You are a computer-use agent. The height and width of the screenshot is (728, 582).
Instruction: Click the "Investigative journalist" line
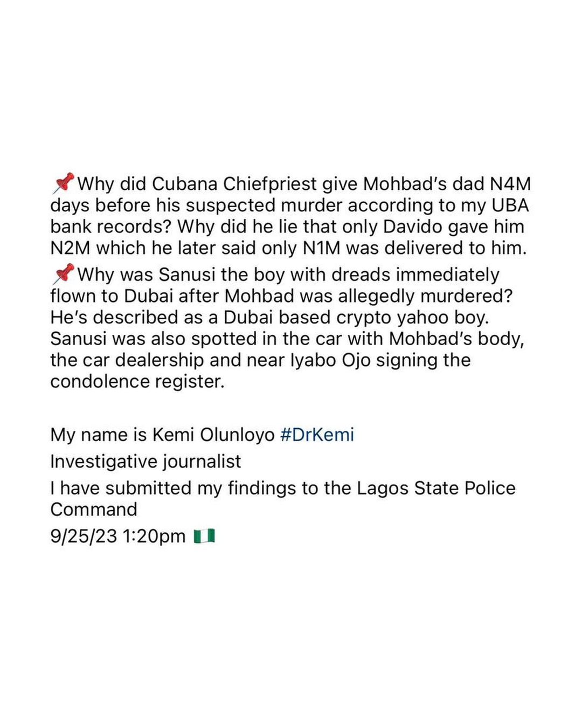(x=145, y=462)
